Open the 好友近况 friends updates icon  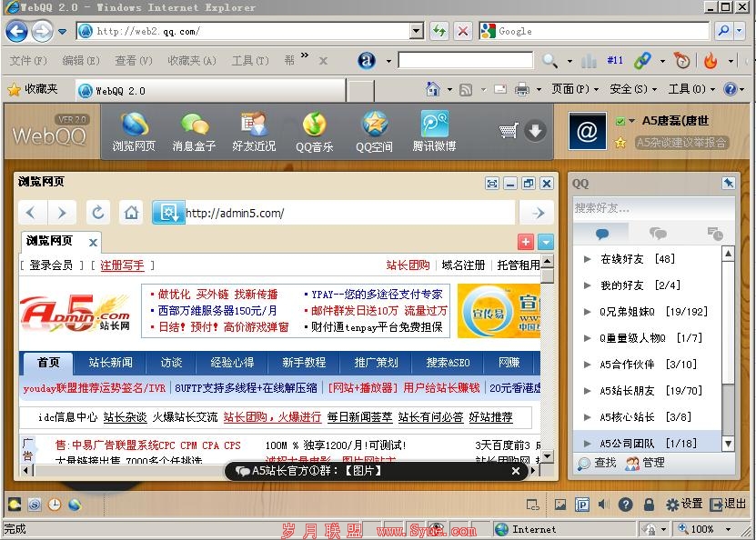click(254, 132)
